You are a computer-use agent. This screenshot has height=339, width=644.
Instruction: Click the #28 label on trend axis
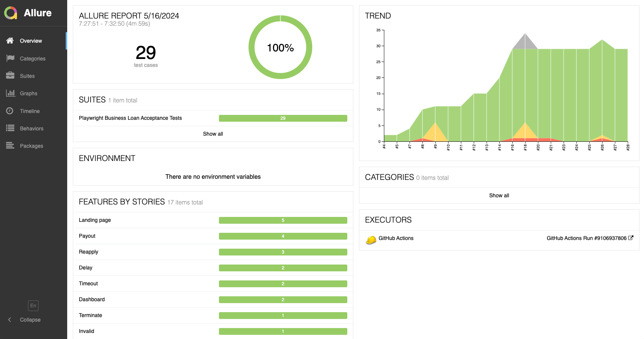[x=628, y=147]
